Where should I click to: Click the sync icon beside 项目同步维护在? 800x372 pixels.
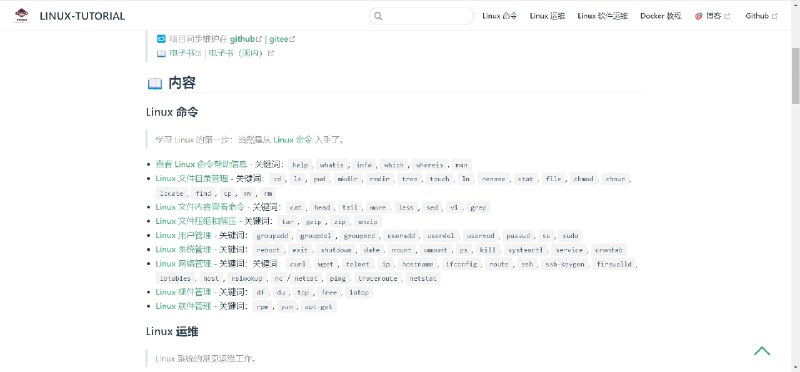[161, 38]
